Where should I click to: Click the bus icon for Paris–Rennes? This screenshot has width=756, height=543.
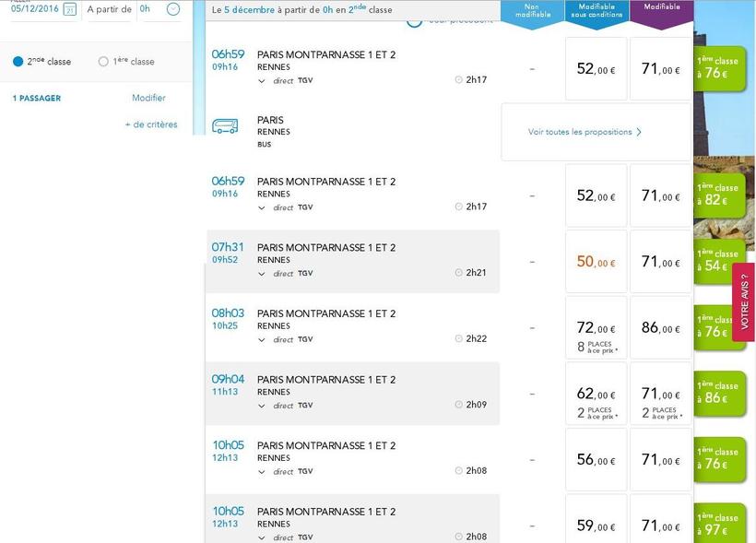tap(226, 126)
